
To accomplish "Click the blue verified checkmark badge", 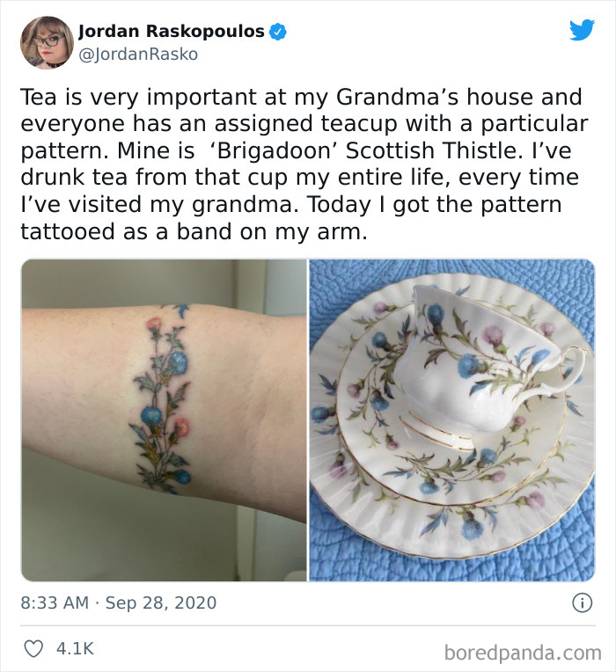I will 278,32.
